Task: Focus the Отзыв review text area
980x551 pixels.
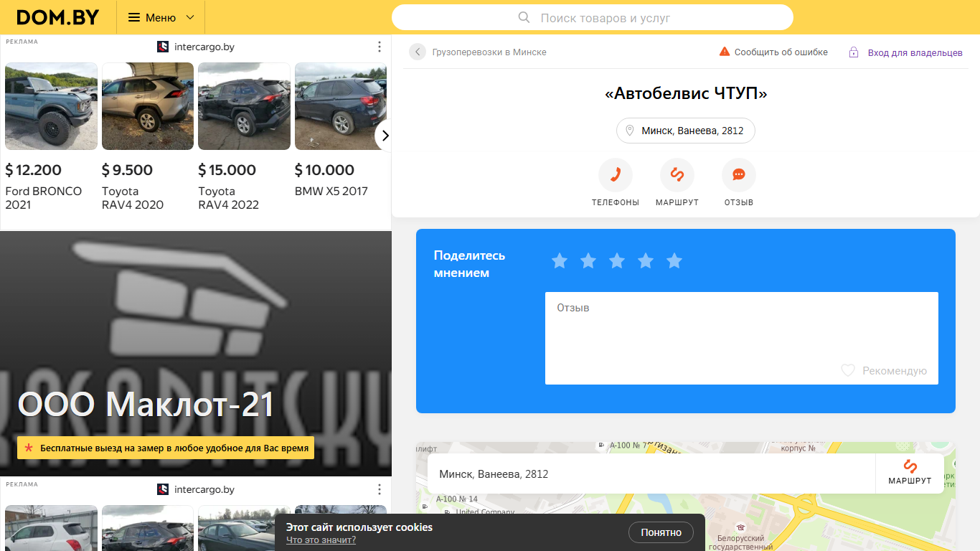Action: coord(742,338)
